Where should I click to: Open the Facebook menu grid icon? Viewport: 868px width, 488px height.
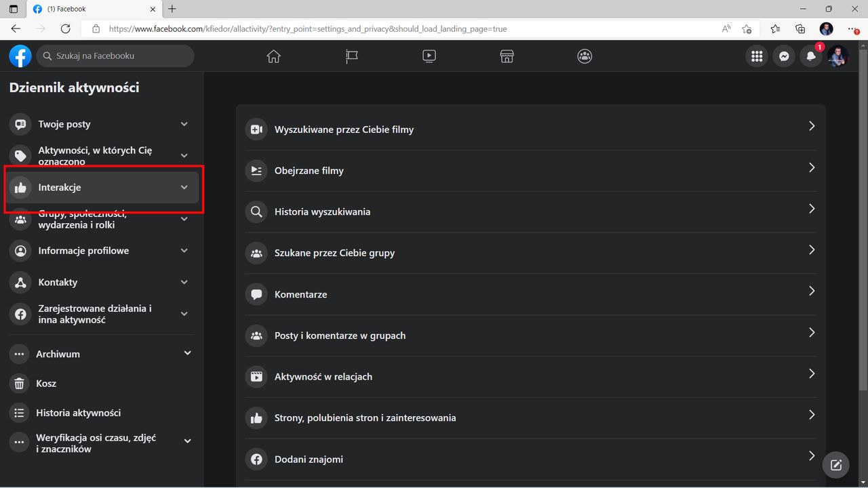point(757,56)
